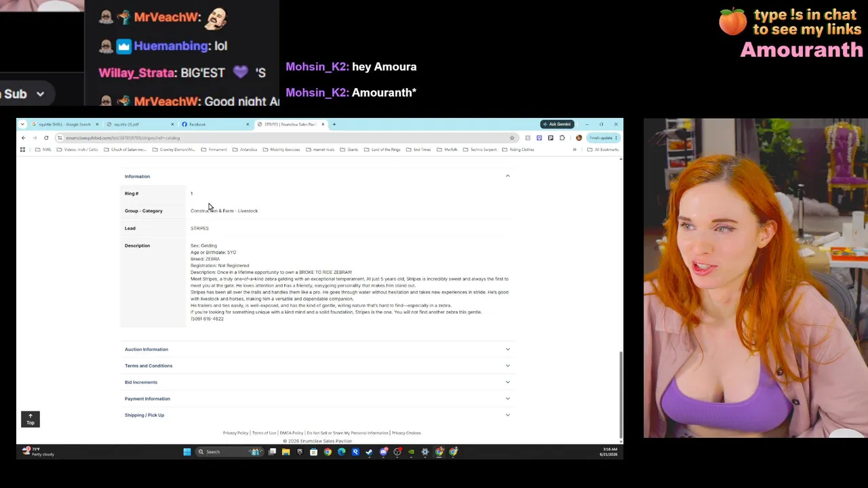This screenshot has width=868, height=488.
Task: Open the Riding Clothes bookmark folder
Action: point(518,150)
